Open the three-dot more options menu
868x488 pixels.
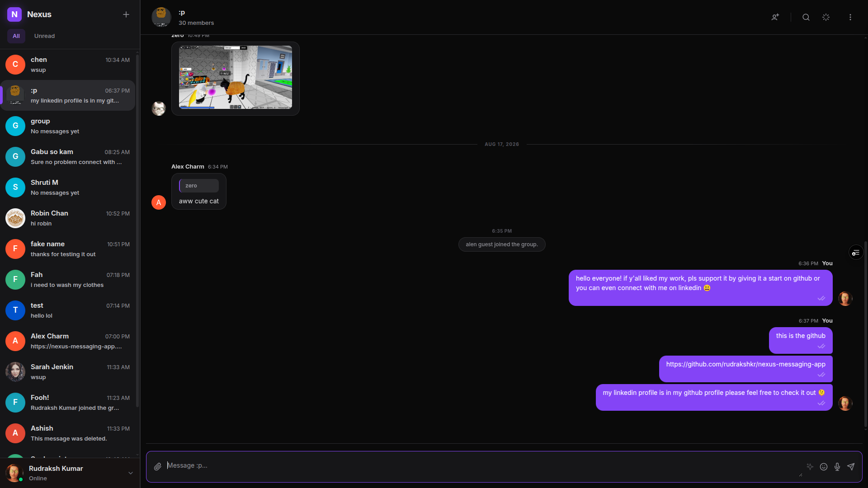pyautogui.click(x=850, y=17)
